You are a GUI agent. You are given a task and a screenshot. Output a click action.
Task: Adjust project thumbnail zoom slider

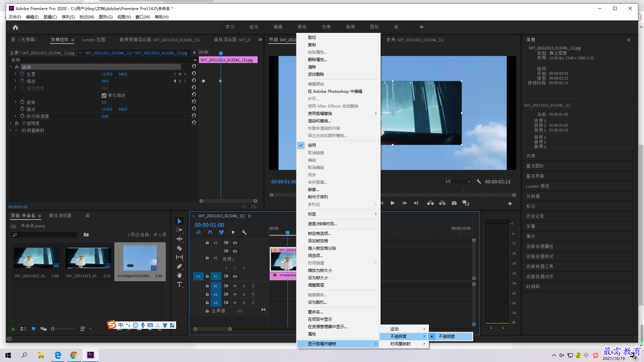click(x=63, y=329)
